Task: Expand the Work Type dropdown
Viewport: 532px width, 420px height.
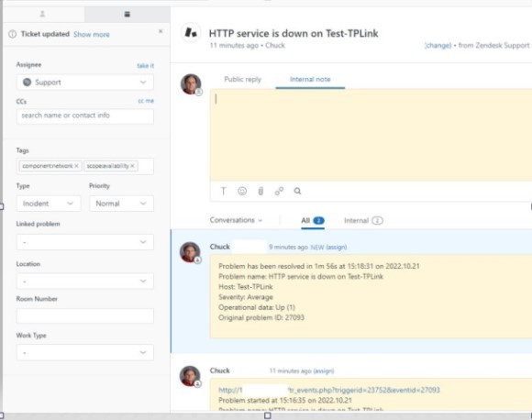Action: click(84, 352)
